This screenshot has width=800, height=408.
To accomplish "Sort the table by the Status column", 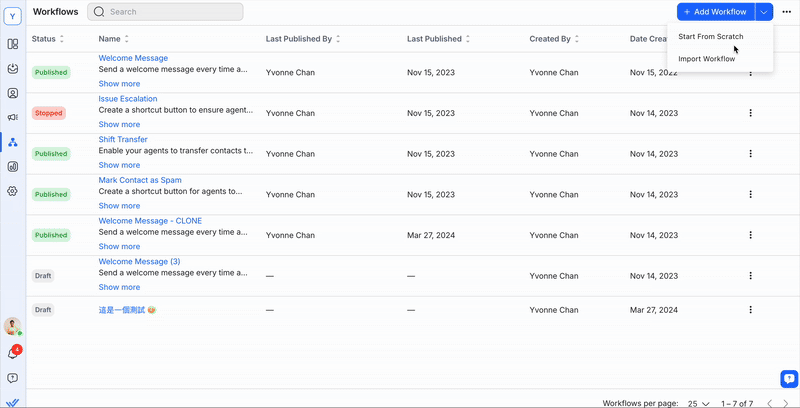I will (47, 39).
